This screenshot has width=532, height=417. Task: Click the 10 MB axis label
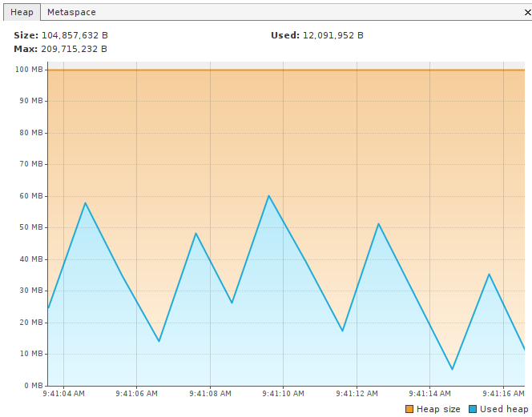tap(31, 354)
